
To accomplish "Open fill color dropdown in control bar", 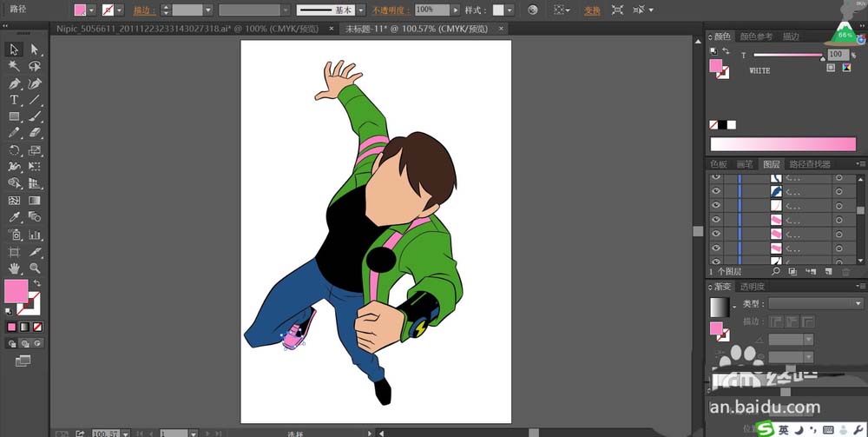I will 92,10.
